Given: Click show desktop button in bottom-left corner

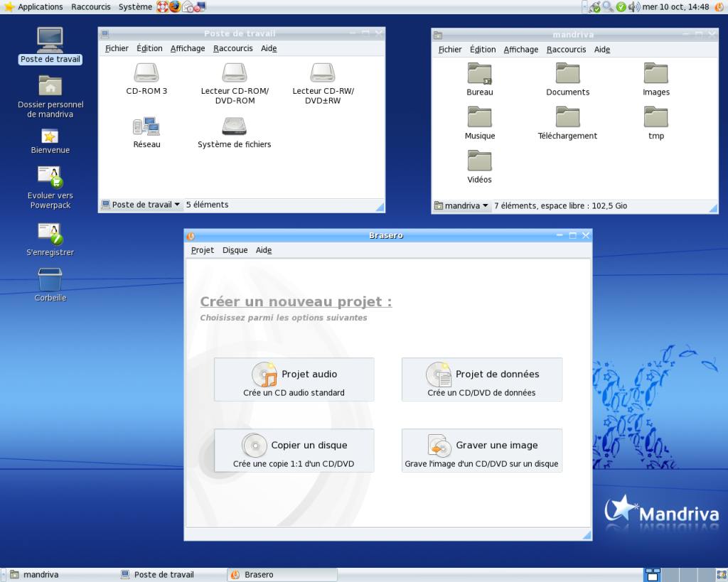Looking at the screenshot, I should (x=3, y=575).
